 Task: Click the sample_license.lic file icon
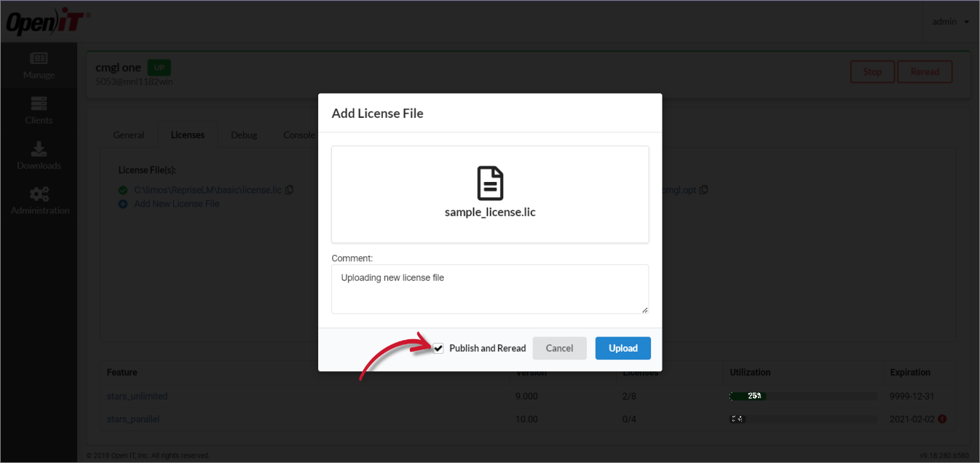(490, 183)
